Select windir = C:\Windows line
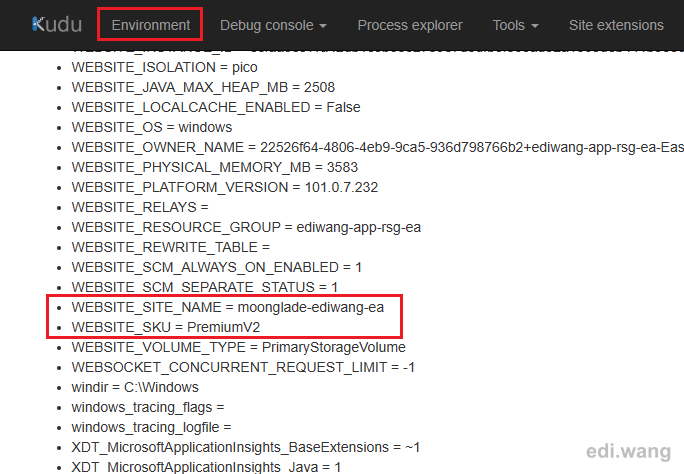The image size is (684, 474). 135,388
